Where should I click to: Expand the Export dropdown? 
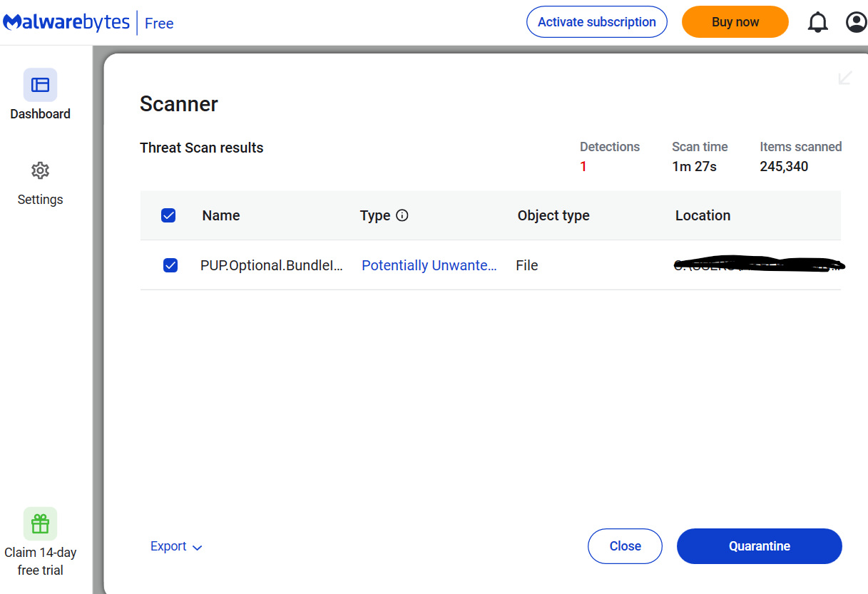tap(176, 546)
